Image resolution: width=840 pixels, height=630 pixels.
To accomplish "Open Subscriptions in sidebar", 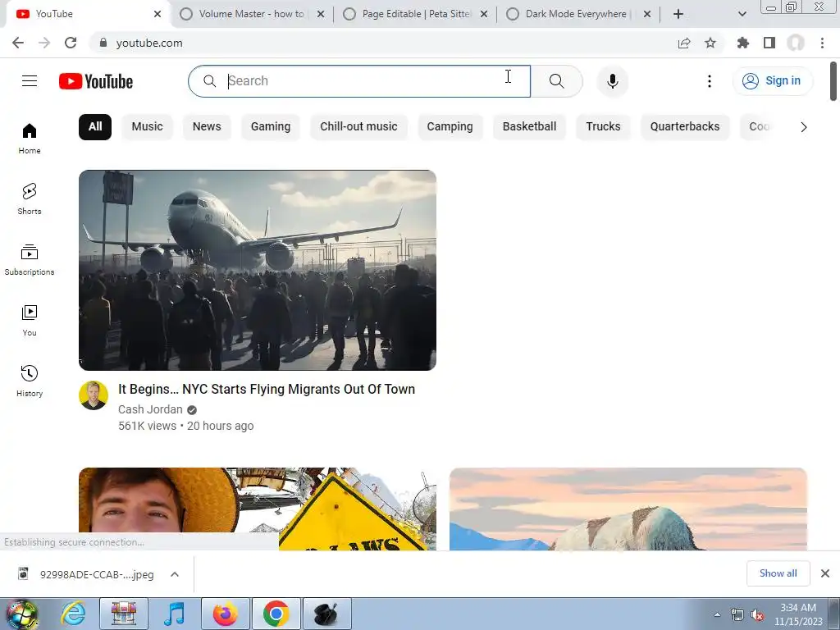I will point(30,260).
